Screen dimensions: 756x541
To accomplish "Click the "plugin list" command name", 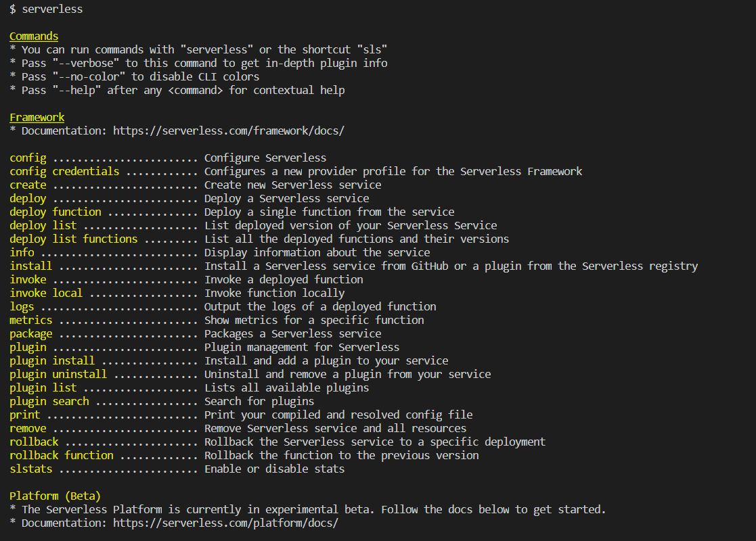I will point(43,387).
